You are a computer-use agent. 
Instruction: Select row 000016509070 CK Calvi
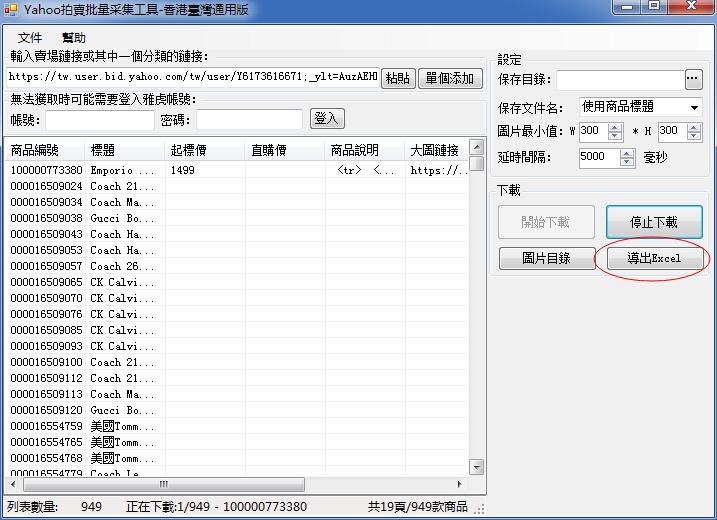(236, 298)
